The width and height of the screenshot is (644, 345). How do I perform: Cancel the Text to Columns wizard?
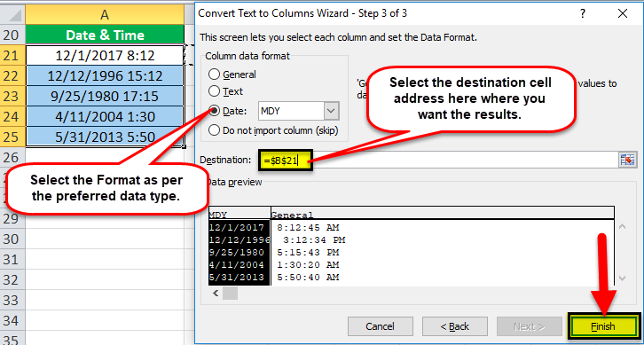coord(380,326)
